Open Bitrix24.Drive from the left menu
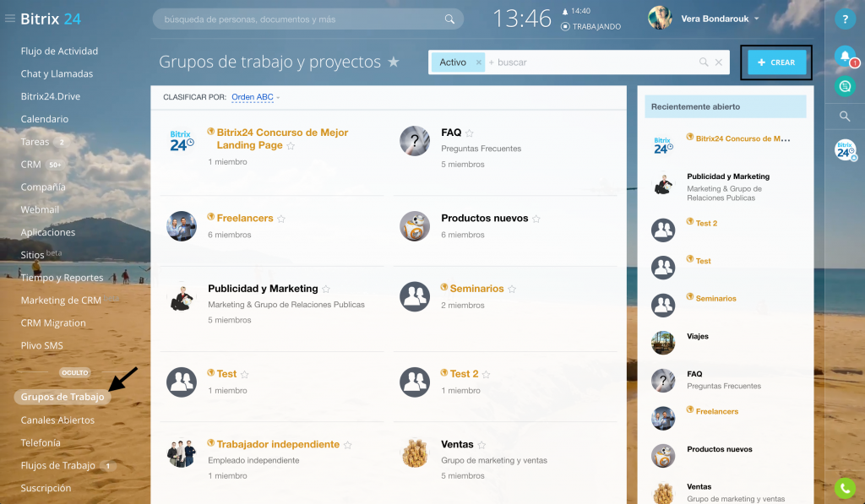The height and width of the screenshot is (504, 865). [x=51, y=96]
